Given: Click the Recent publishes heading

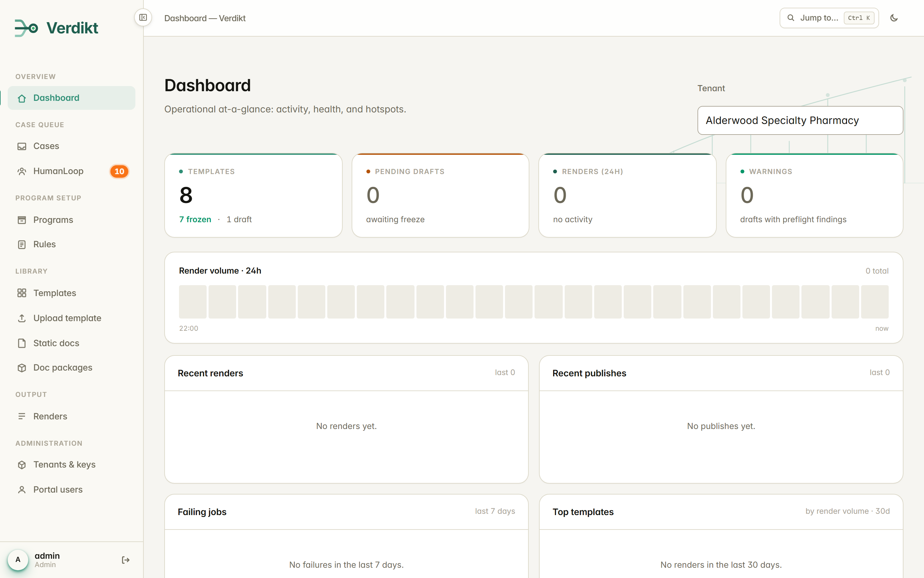Looking at the screenshot, I should click(589, 373).
